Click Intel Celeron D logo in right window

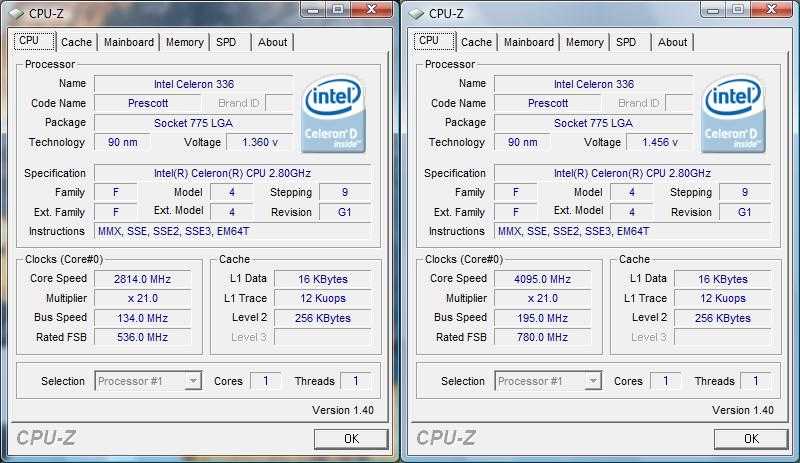click(x=733, y=114)
